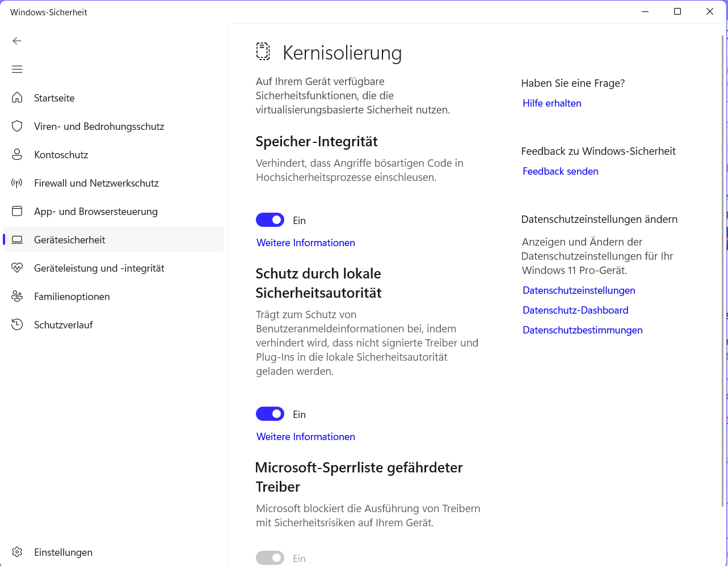The image size is (728, 566).
Task: Go back with the back arrow icon
Action: [x=17, y=41]
